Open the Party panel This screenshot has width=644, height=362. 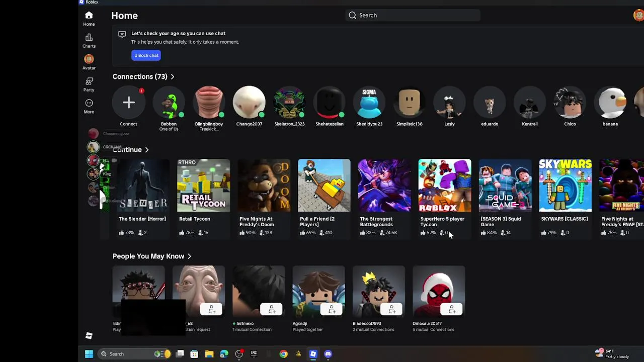[x=89, y=84]
